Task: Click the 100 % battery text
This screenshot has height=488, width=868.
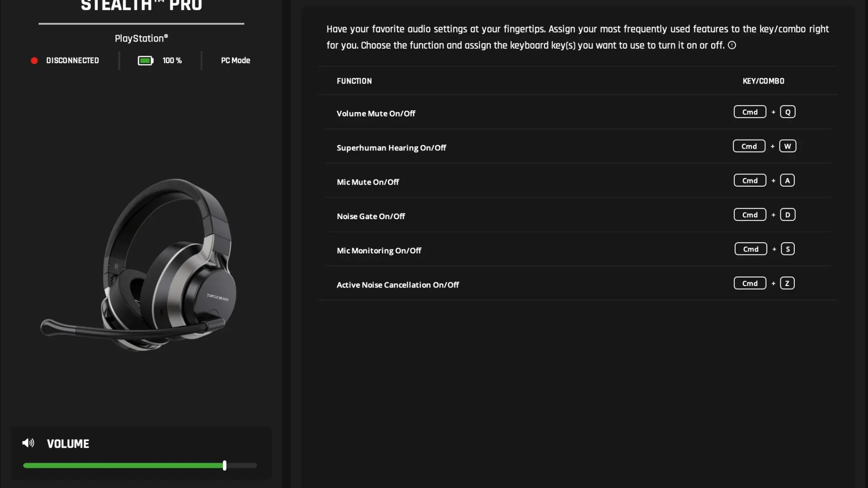Action: (172, 61)
